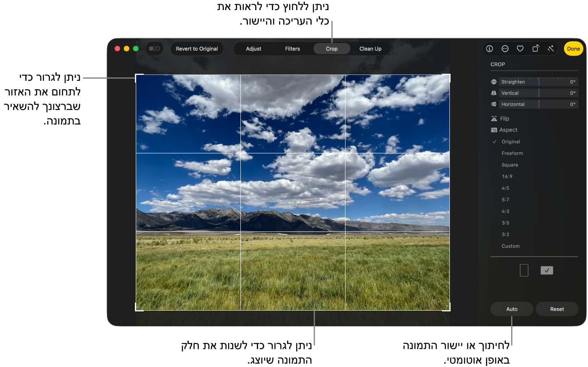Choose the Custom aspect ratio option
588x367 pixels.
coord(511,246)
